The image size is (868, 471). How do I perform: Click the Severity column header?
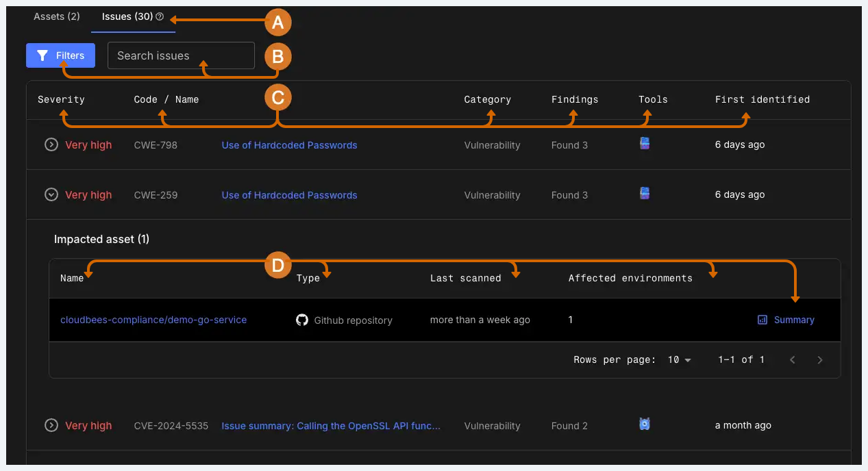click(61, 99)
